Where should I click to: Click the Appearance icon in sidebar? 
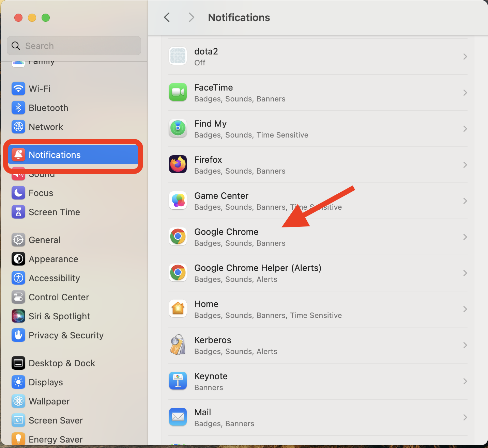click(x=18, y=259)
